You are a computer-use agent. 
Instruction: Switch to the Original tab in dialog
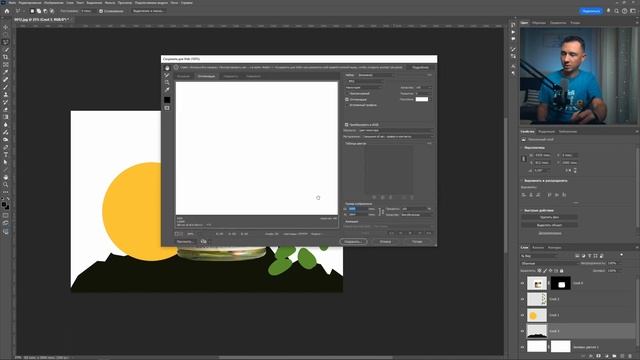[x=183, y=76]
